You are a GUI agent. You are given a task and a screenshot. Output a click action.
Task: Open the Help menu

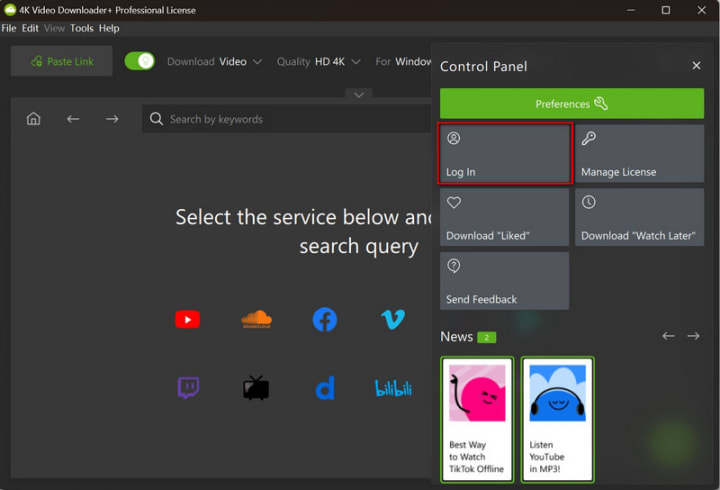pos(109,28)
